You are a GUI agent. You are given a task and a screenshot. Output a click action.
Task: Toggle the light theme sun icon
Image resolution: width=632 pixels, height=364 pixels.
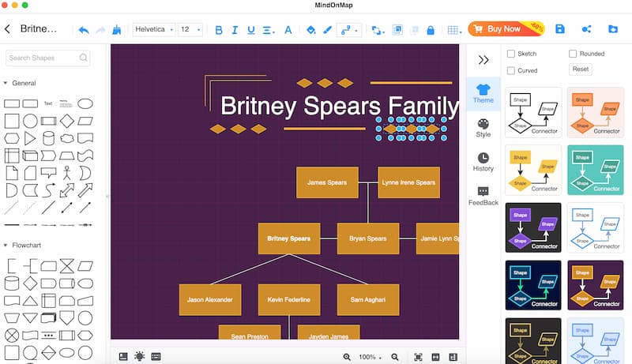[x=140, y=356]
